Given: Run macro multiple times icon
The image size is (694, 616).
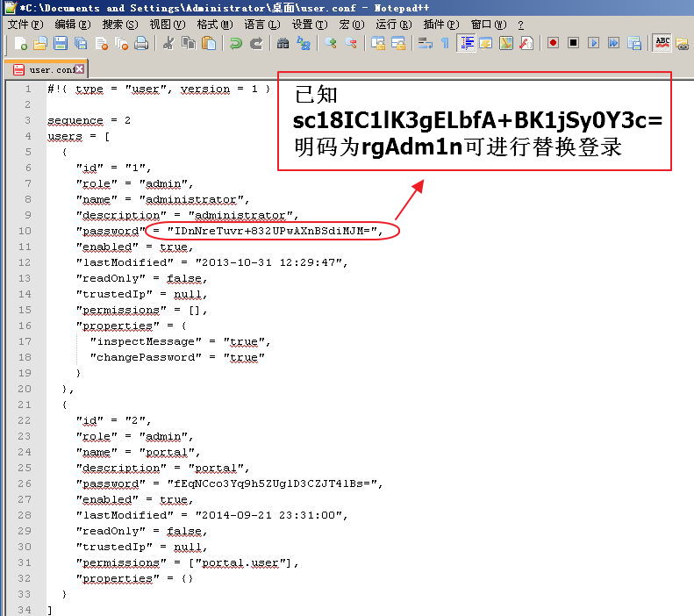Looking at the screenshot, I should coord(614,43).
